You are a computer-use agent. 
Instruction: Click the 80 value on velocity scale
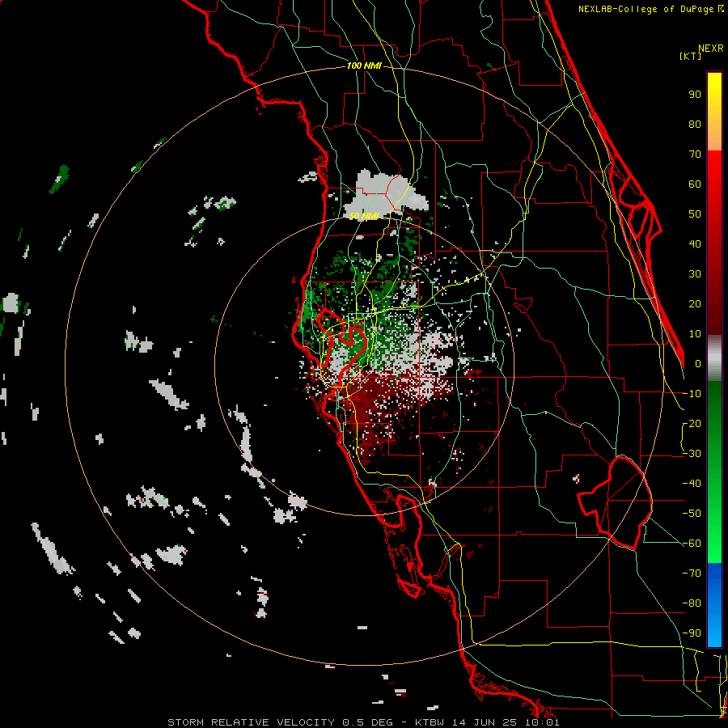[x=695, y=125]
